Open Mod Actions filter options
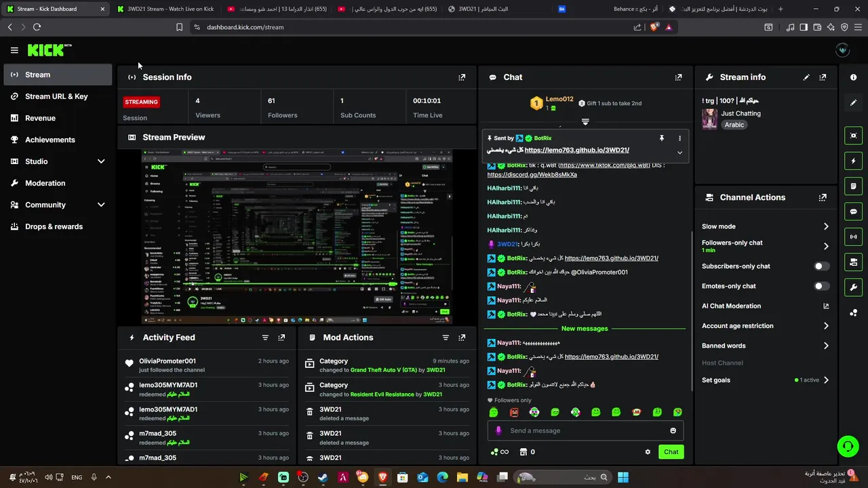Image resolution: width=868 pixels, height=488 pixels. 446,338
